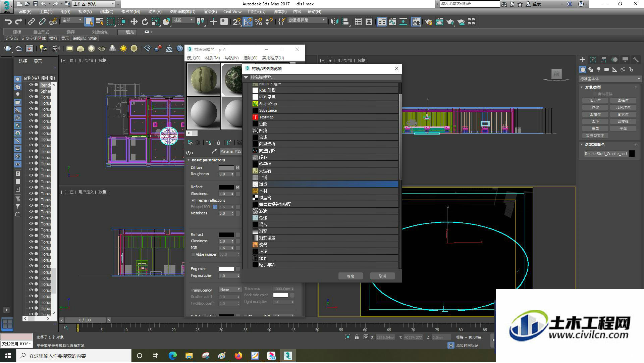Click the sun light object icon
This screenshot has height=363, width=644.
pyautogui.click(x=123, y=49)
